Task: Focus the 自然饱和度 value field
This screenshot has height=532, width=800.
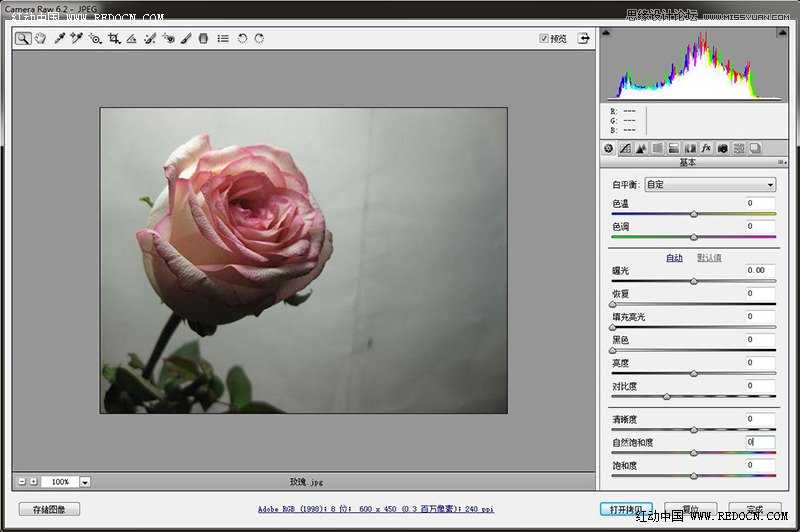Action: [760, 442]
